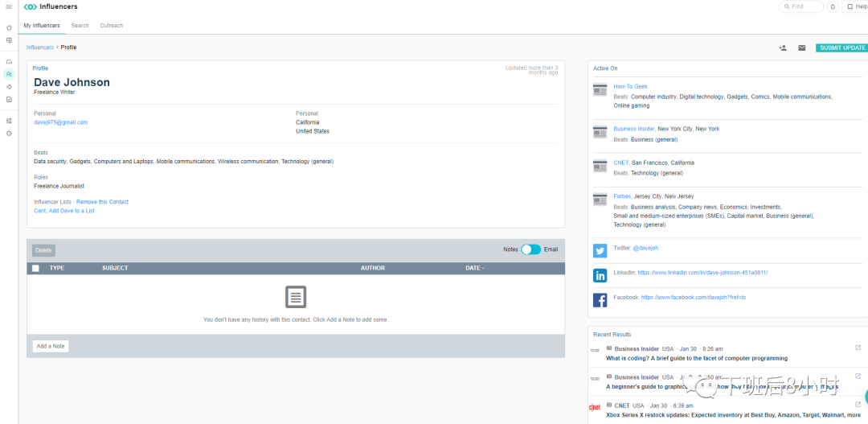Click the Forbes outlet news icon
The height and width of the screenshot is (424, 868).
600,200
